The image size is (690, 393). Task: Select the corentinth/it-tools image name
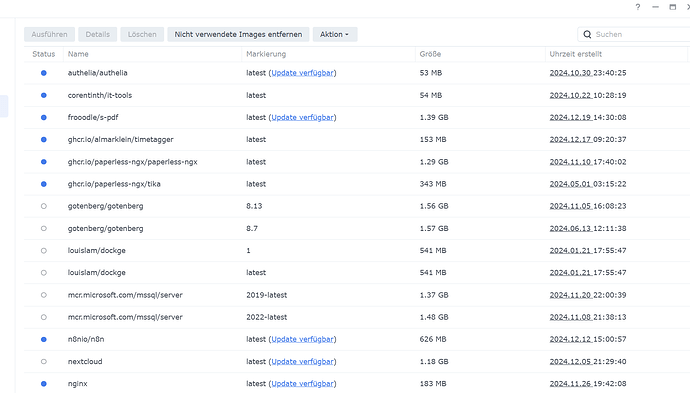click(99, 95)
